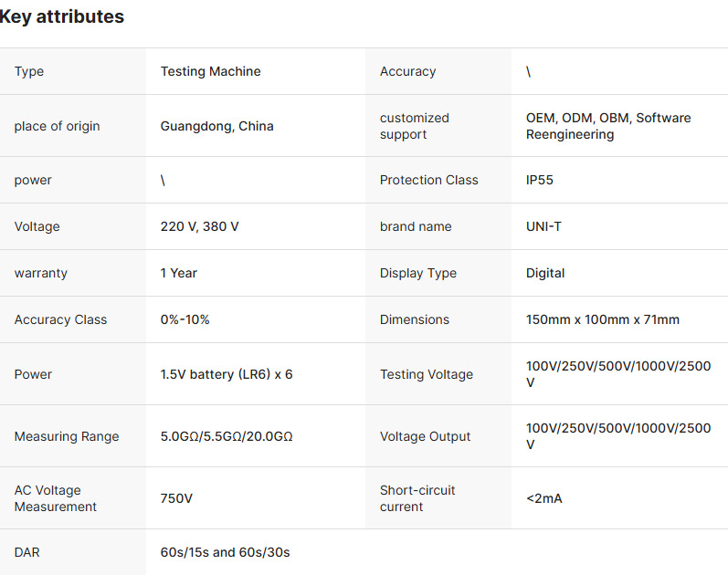
Task: Select the Digital display type value
Action: (545, 273)
